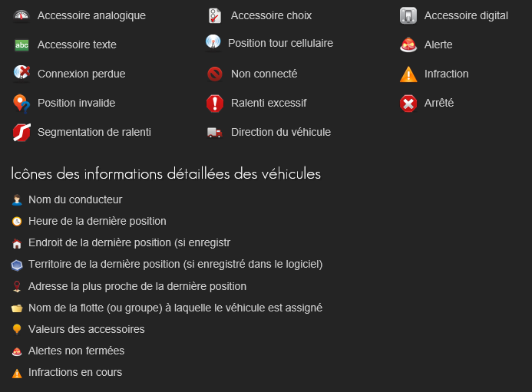The height and width of the screenshot is (392, 532).
Task: Click the clock icon for Heure de la dernière position
Action: 17,222
